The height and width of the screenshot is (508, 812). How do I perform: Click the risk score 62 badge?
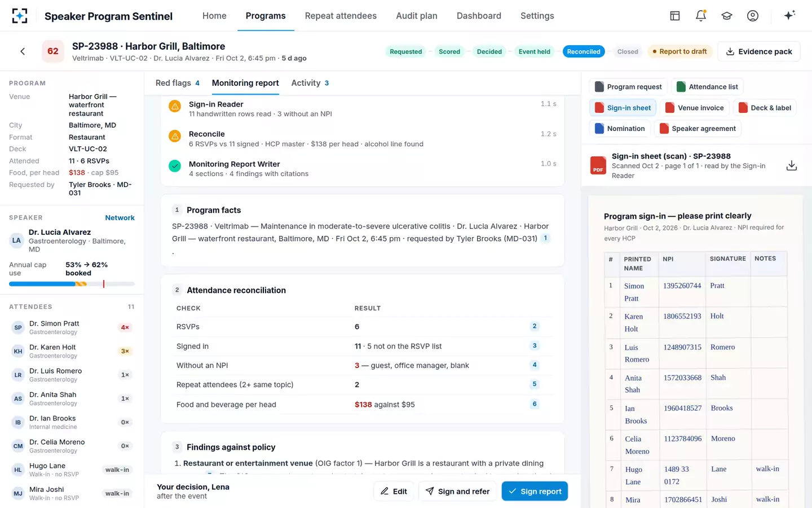tap(53, 51)
